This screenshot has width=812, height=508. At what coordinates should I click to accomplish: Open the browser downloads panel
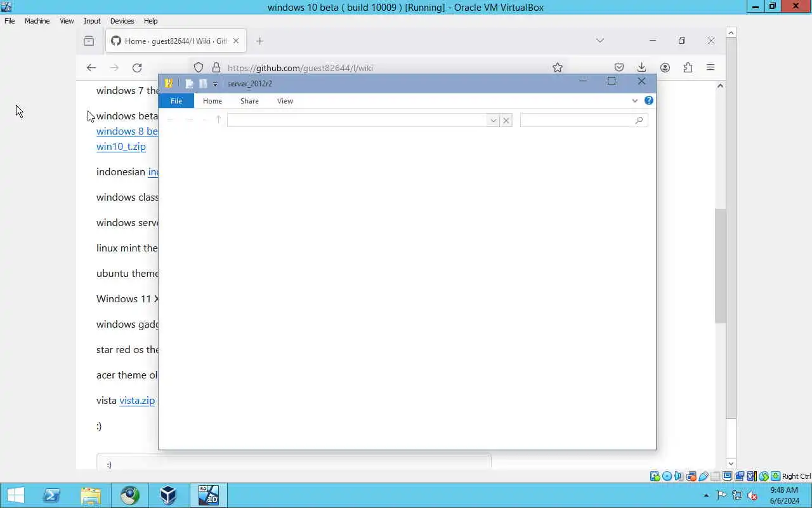pos(641,67)
